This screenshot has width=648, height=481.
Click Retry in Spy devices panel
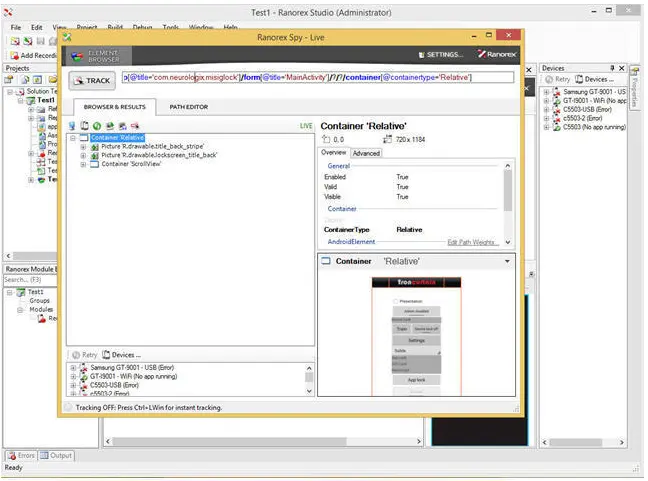click(x=85, y=355)
